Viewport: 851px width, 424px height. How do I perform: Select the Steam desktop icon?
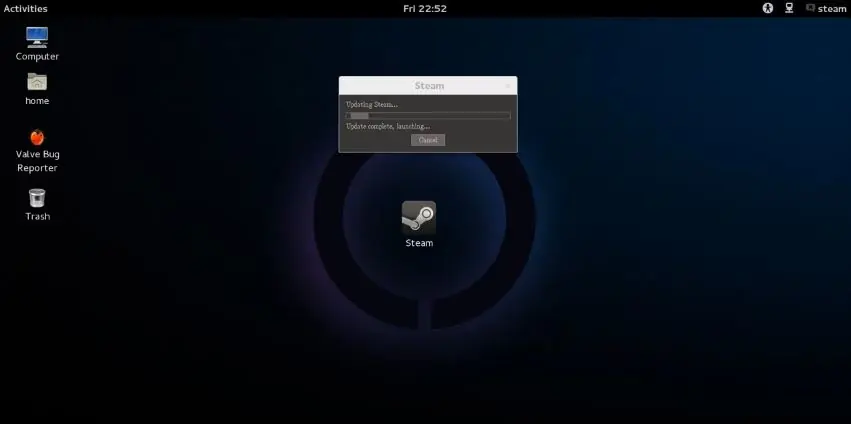418,218
